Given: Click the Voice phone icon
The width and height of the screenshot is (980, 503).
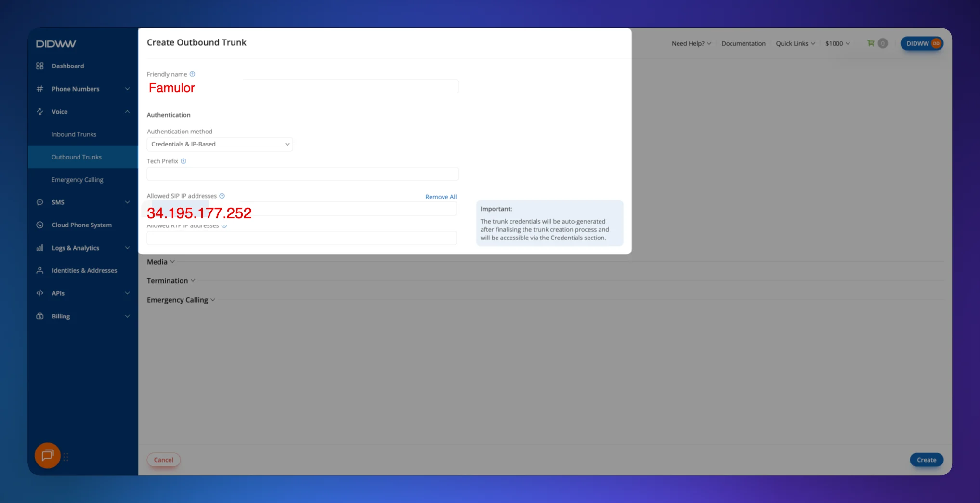Looking at the screenshot, I should point(40,111).
